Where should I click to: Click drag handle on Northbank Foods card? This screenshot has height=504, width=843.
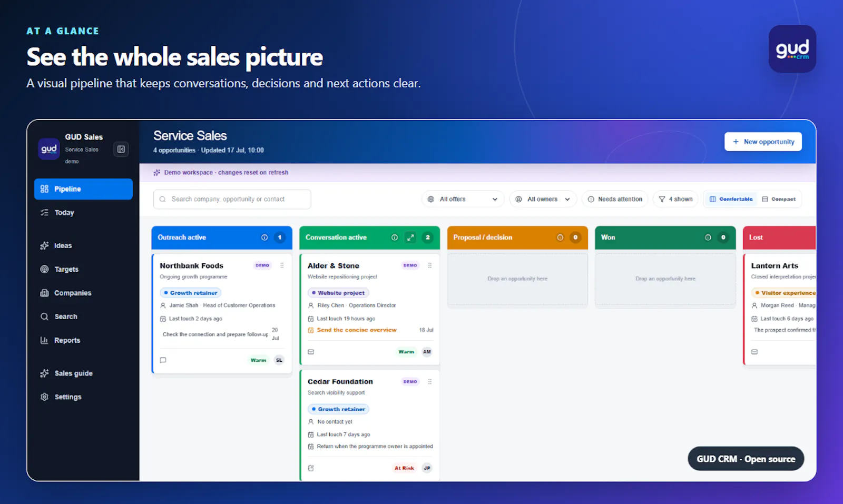pyautogui.click(x=282, y=265)
